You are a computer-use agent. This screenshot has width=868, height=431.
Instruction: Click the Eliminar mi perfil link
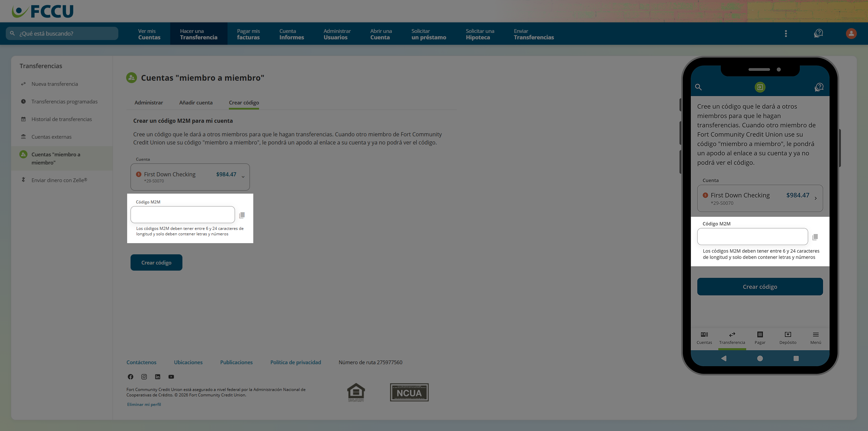[x=144, y=404]
